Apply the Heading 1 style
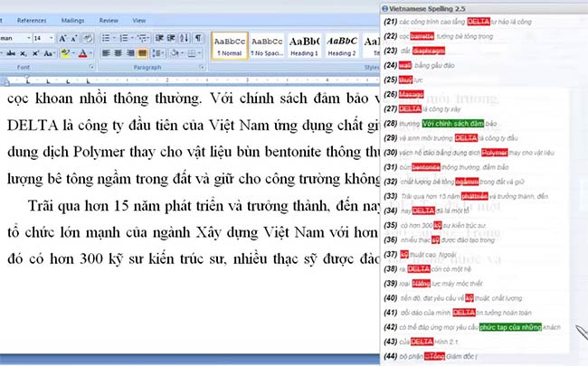The width and height of the screenshot is (588, 366). (304, 46)
